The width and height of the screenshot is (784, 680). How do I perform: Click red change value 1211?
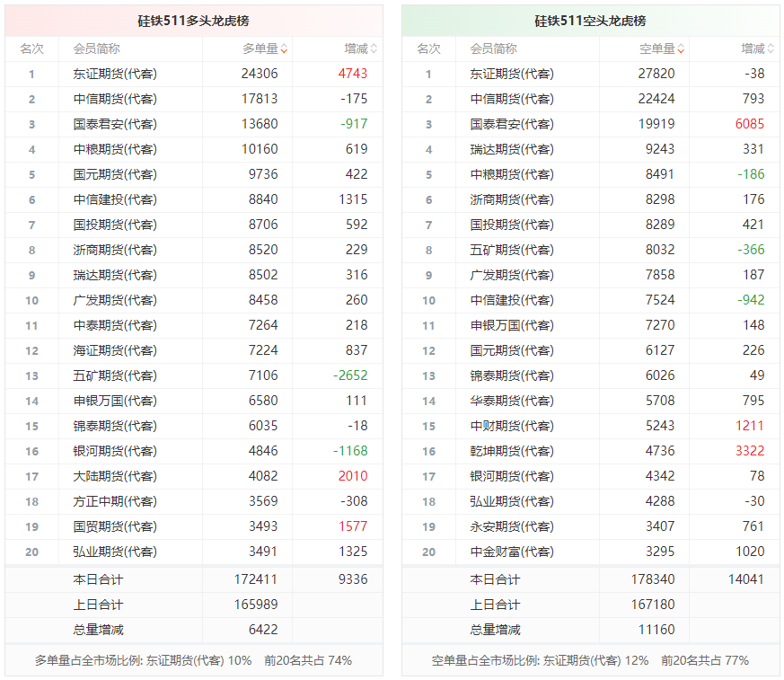(750, 426)
